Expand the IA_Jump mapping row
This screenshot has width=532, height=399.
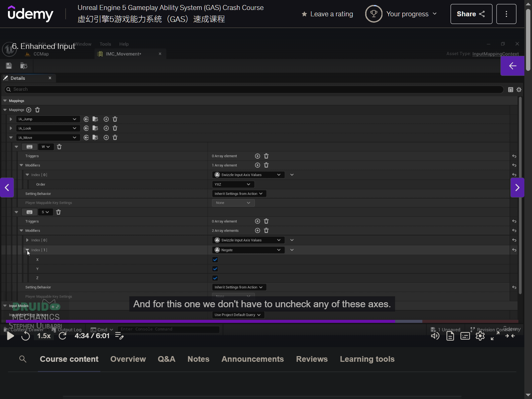11,119
